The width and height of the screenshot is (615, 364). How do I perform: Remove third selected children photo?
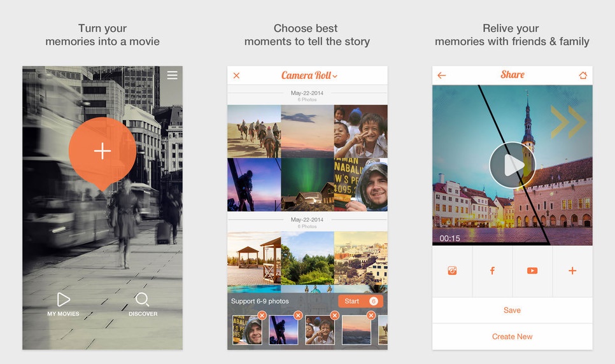click(334, 316)
